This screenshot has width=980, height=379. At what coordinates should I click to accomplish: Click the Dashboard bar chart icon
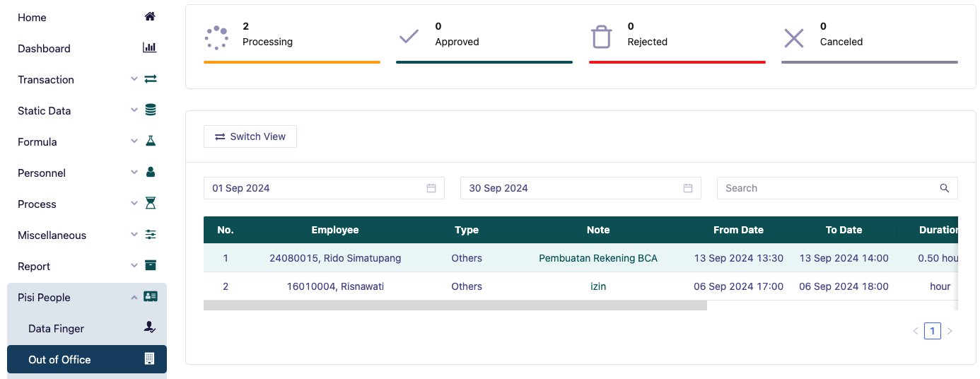point(150,48)
